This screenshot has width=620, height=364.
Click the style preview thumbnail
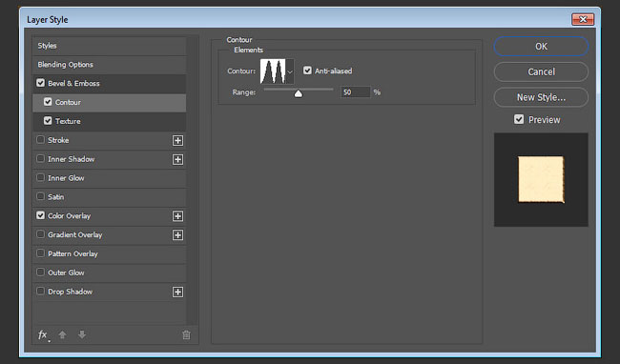[x=541, y=180]
